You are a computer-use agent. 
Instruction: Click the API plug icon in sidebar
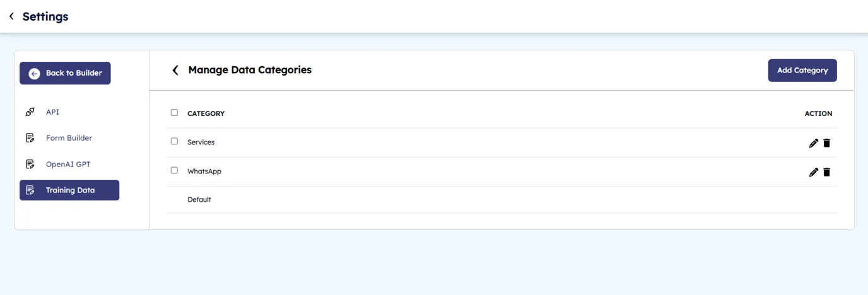(x=30, y=112)
